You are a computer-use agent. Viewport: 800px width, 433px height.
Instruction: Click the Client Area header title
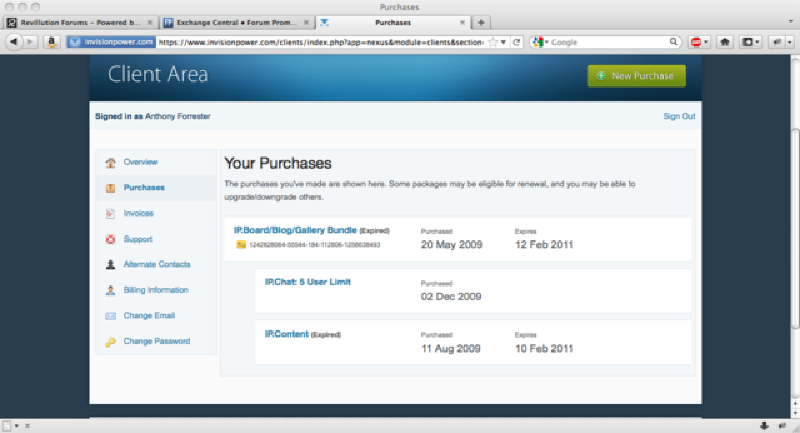click(x=158, y=74)
